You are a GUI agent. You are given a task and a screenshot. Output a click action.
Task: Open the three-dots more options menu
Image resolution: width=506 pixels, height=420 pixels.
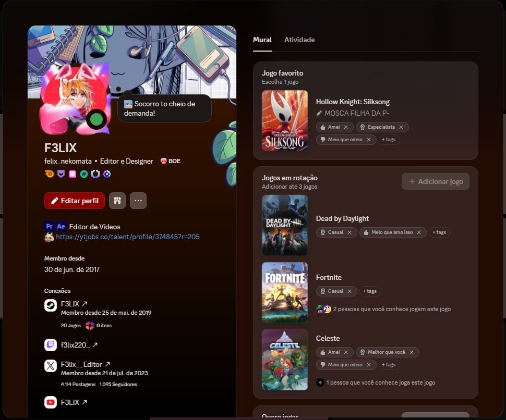tap(138, 201)
